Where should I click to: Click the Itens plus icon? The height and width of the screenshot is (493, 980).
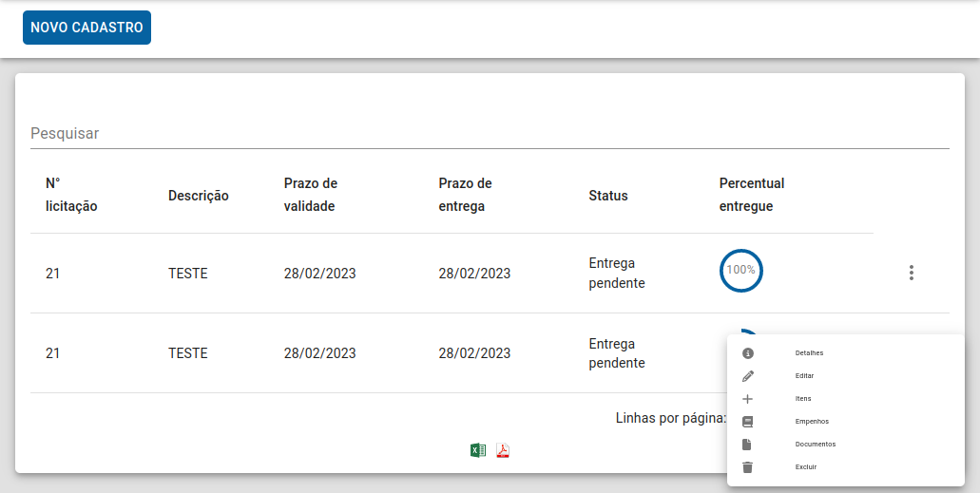point(747,399)
